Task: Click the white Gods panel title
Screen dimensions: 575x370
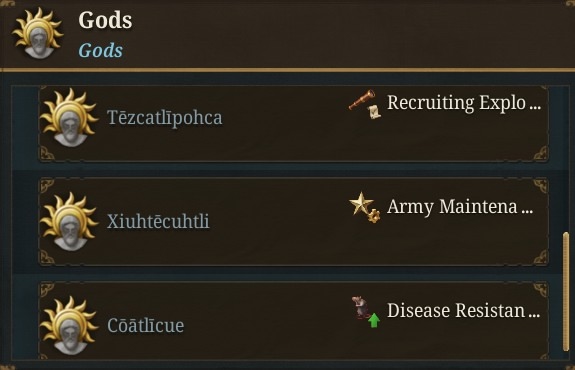Action: 105,20
